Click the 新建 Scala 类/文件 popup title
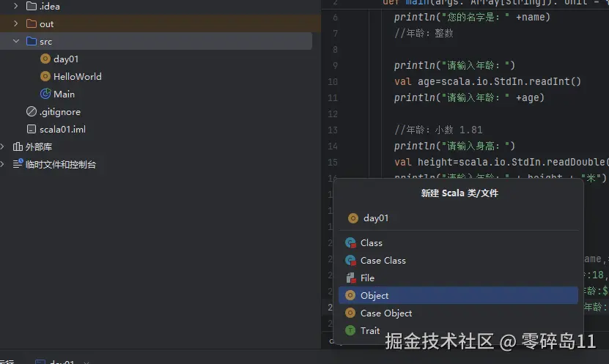 tap(459, 193)
